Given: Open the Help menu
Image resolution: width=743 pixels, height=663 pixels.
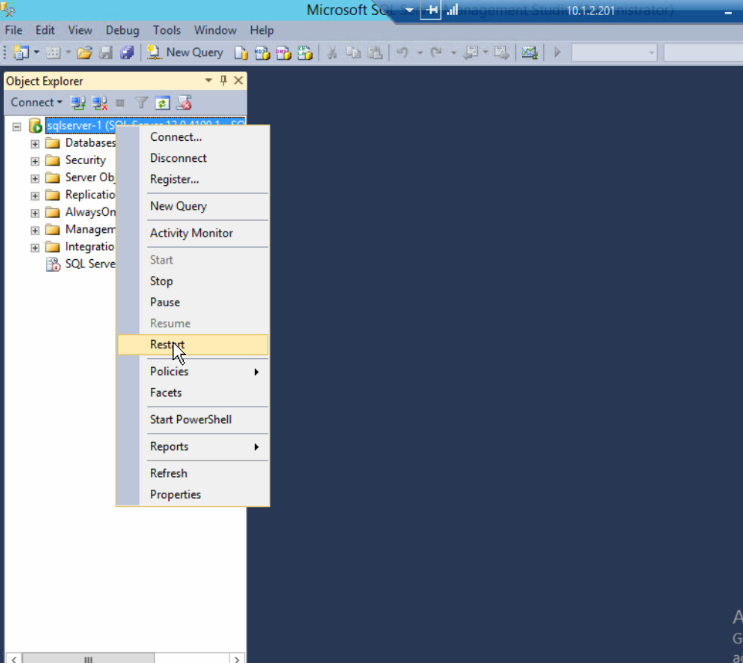Looking at the screenshot, I should (x=262, y=30).
